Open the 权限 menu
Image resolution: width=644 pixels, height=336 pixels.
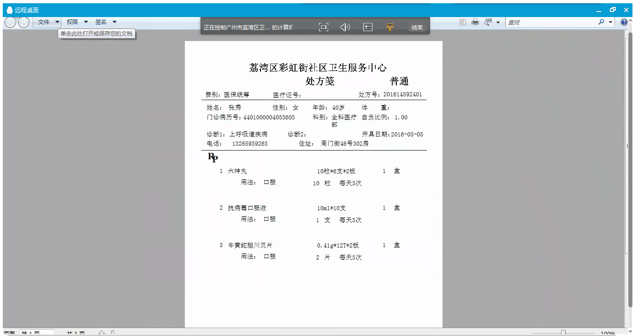pos(72,22)
